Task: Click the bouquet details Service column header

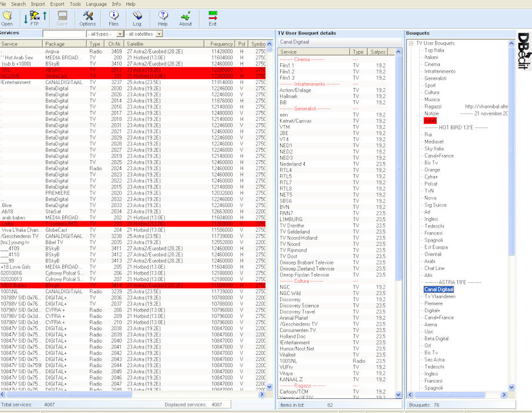Action: pyautogui.click(x=314, y=52)
